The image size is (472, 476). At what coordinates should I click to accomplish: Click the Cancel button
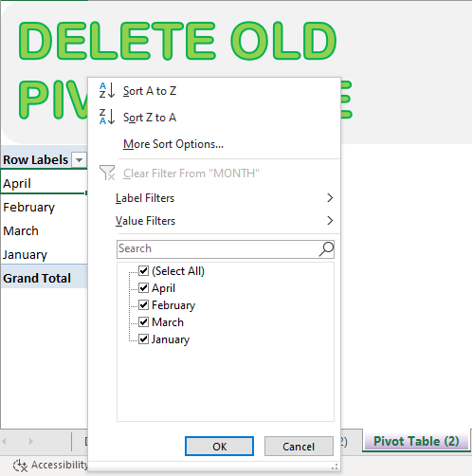coord(299,447)
